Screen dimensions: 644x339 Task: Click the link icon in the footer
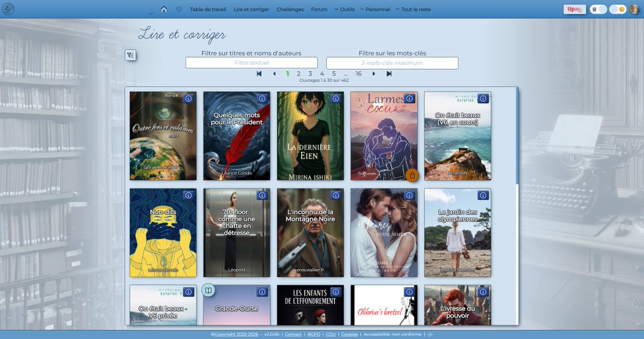(x=430, y=335)
